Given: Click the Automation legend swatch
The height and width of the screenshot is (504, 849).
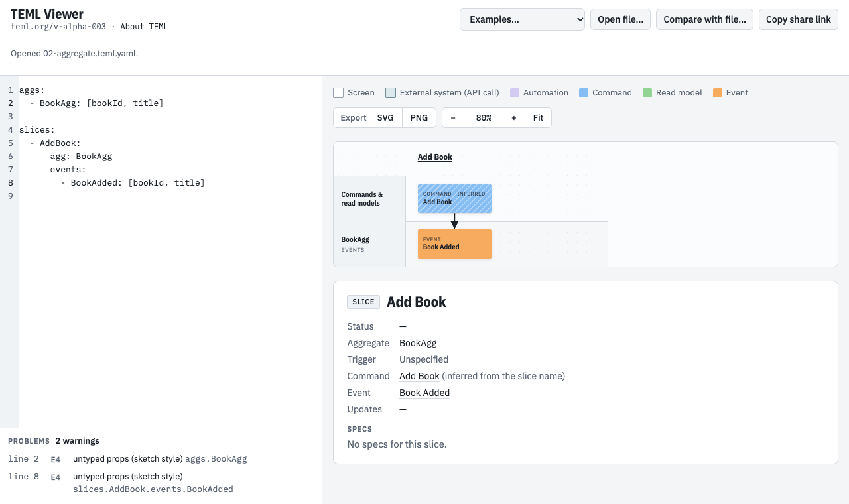Looking at the screenshot, I should coord(515,93).
